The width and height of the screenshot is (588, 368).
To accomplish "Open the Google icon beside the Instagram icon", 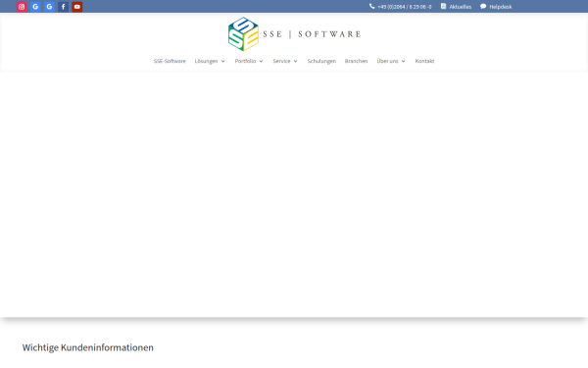I will click(35, 7).
